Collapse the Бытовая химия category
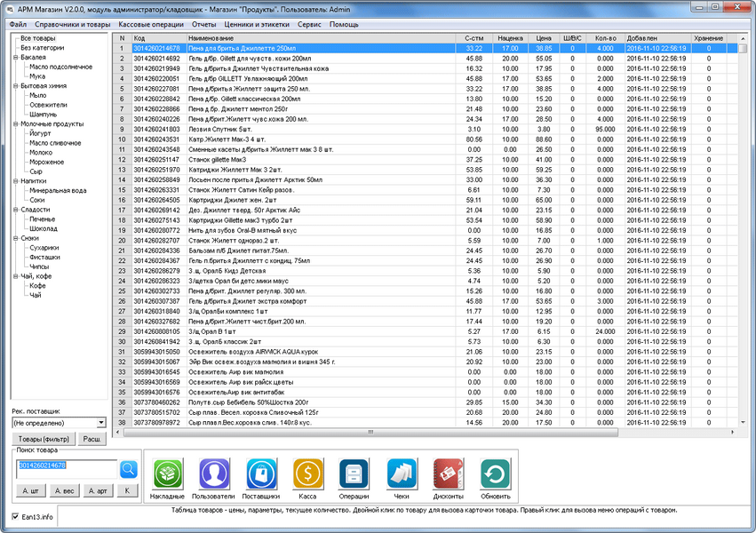This screenshot has height=533, width=756. point(15,86)
